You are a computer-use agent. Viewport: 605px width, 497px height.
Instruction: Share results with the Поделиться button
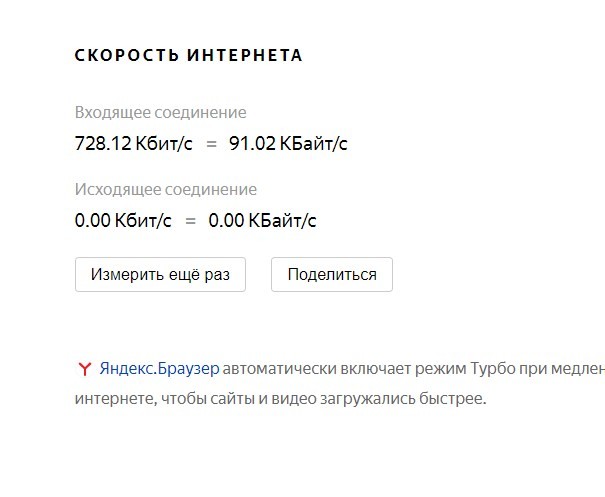click(x=332, y=274)
